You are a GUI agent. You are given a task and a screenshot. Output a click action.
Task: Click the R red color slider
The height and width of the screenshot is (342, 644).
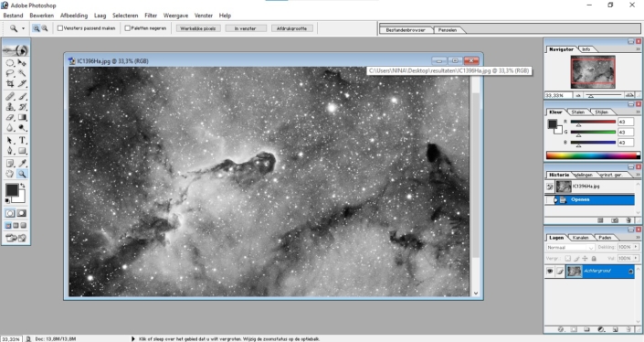click(593, 123)
